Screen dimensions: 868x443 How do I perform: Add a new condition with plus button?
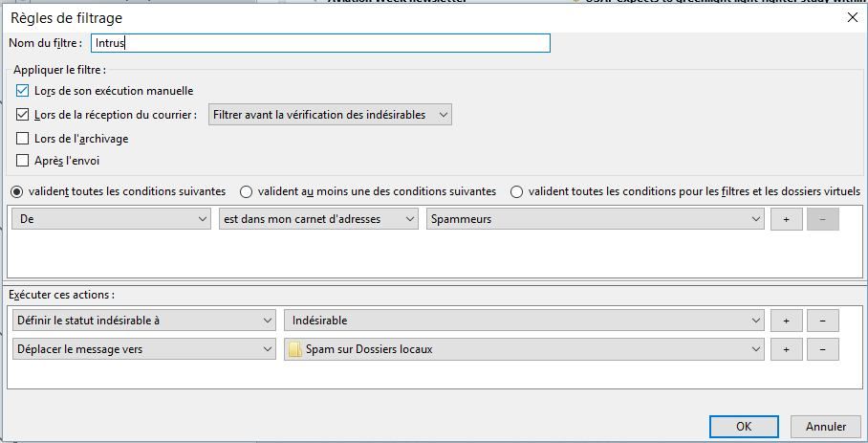(786, 219)
